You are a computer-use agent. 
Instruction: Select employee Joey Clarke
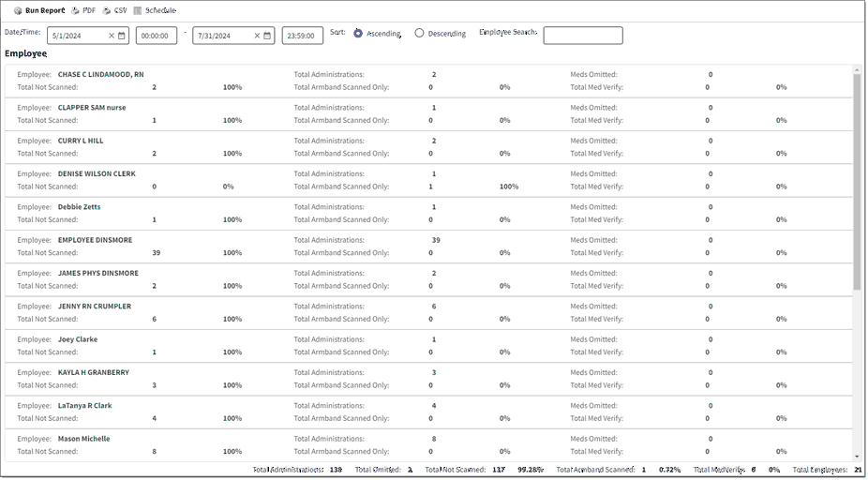click(78, 339)
